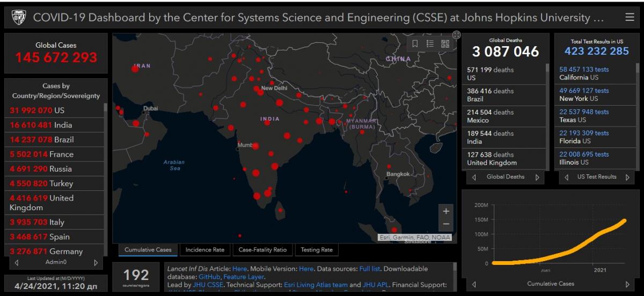Show next chart after Cumulative Cases
This screenshot has width=644, height=296.
(x=627, y=284)
